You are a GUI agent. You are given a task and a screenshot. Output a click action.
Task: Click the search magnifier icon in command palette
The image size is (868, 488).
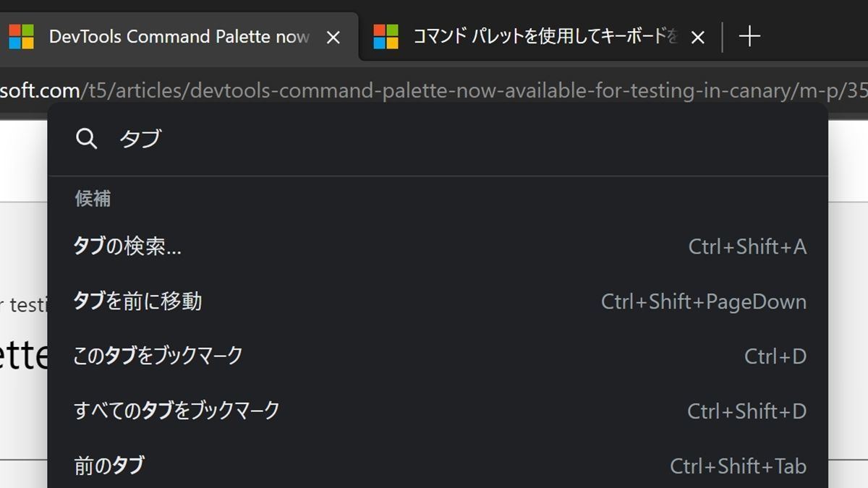point(87,139)
